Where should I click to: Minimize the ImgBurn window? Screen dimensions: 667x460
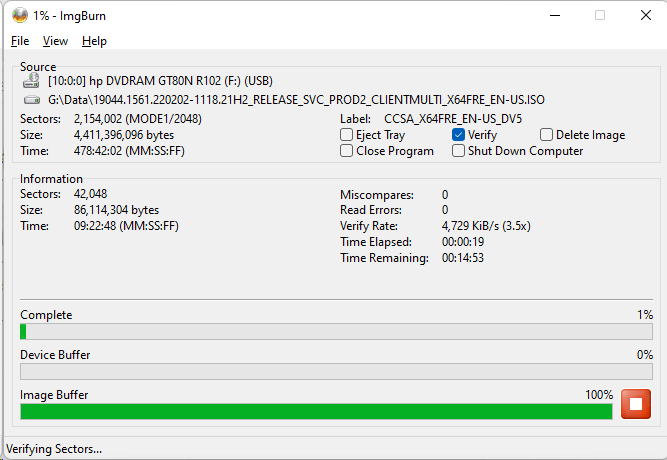point(554,15)
